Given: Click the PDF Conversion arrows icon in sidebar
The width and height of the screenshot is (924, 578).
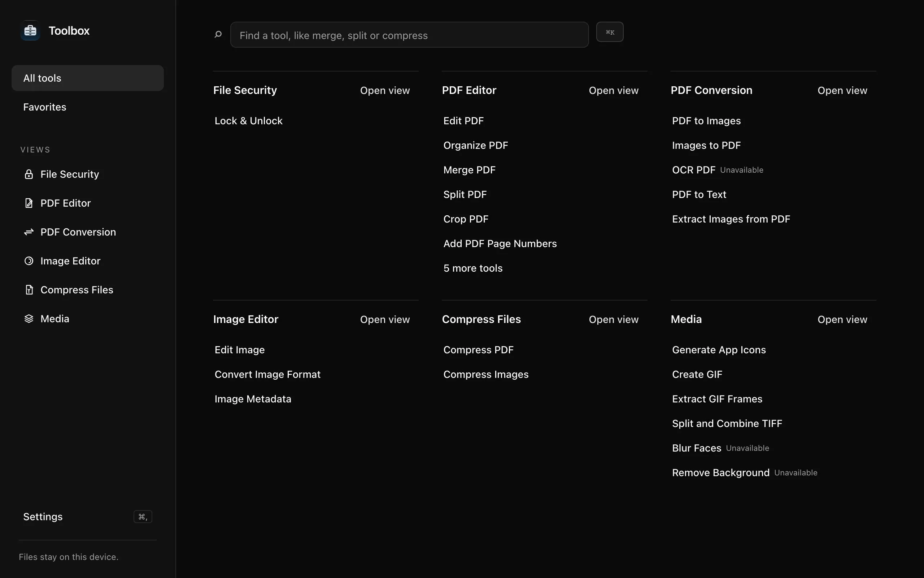Looking at the screenshot, I should (x=29, y=232).
